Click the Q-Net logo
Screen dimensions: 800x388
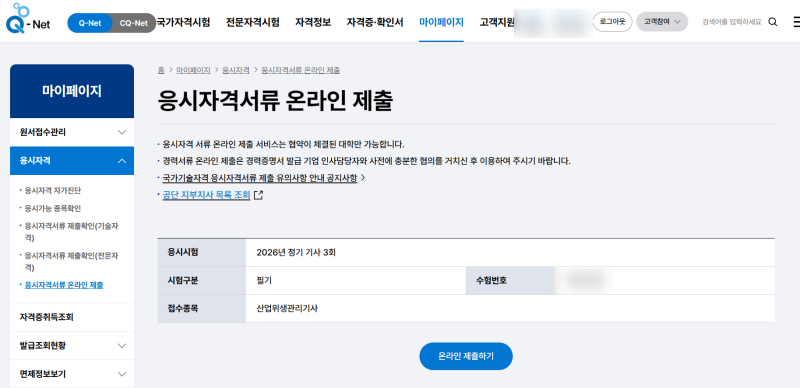(x=28, y=19)
